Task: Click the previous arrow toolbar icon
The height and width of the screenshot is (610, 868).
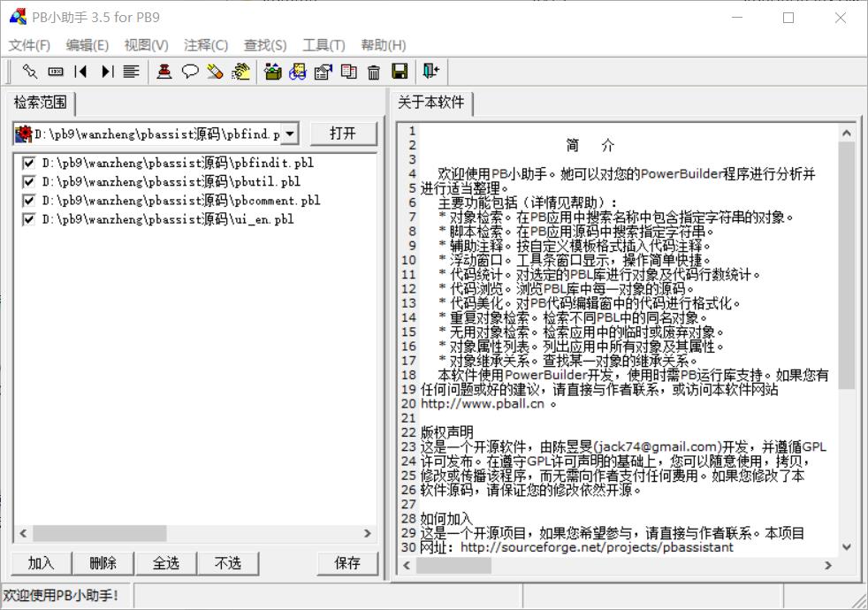Action: tap(80, 72)
